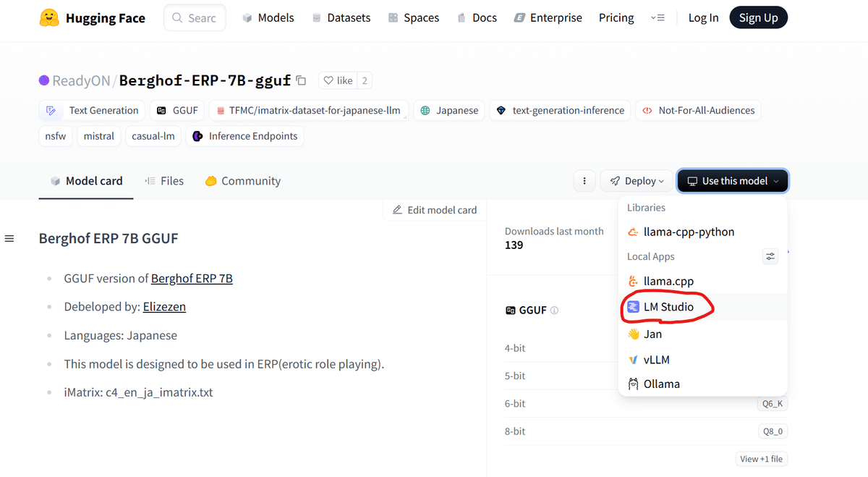868x477 pixels.
Task: Open the Models page
Action: click(268, 18)
